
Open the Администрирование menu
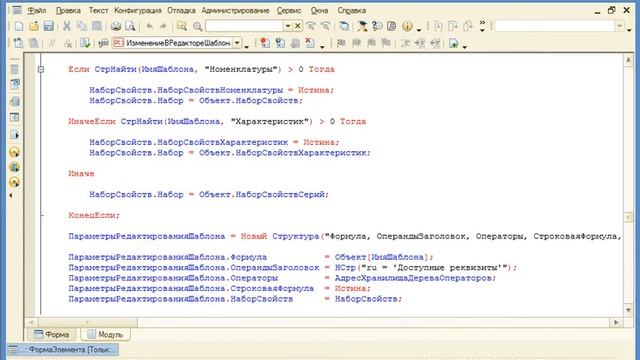point(236,11)
